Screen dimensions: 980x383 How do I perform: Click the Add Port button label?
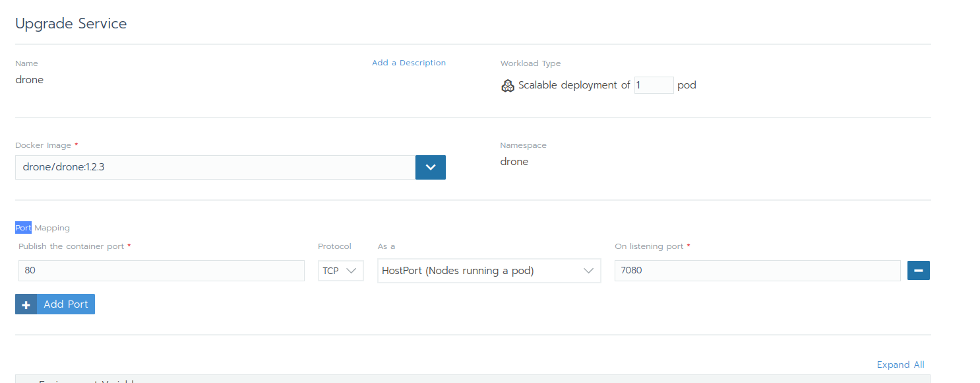(66, 304)
